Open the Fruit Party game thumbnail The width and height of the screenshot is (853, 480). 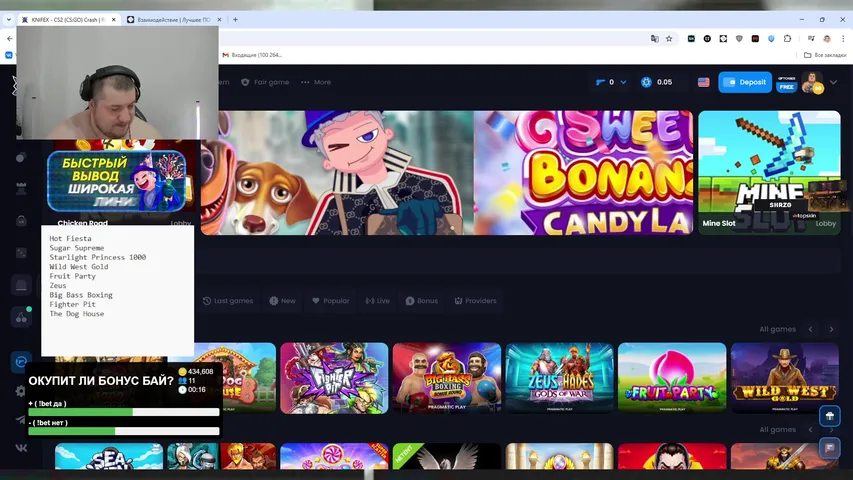[672, 378]
